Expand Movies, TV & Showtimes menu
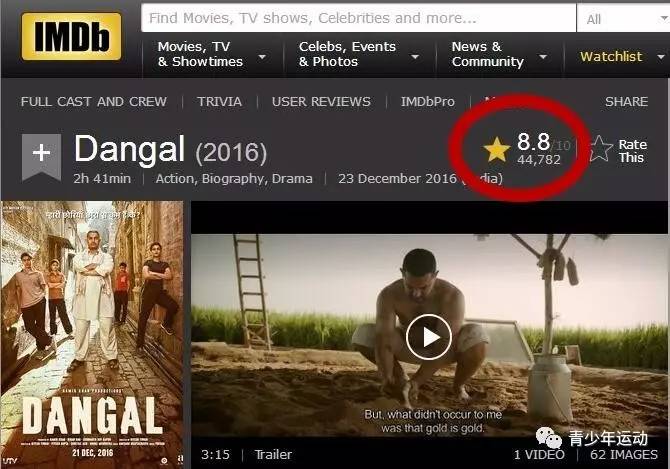The width and height of the screenshot is (670, 469). coord(212,54)
